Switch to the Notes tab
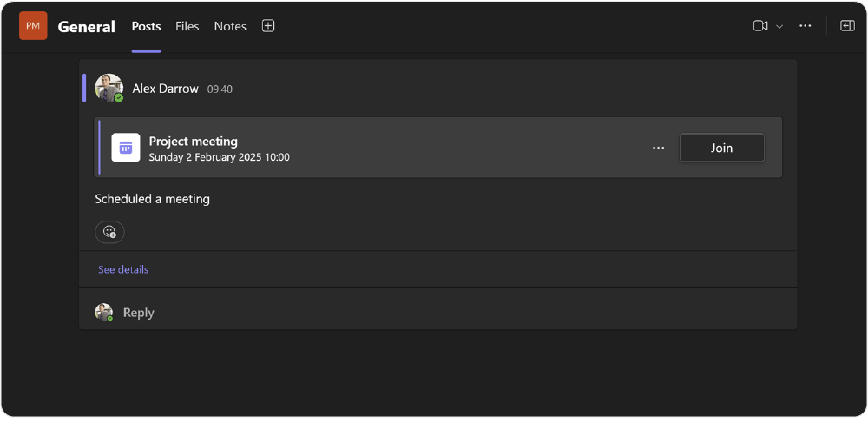 point(230,26)
